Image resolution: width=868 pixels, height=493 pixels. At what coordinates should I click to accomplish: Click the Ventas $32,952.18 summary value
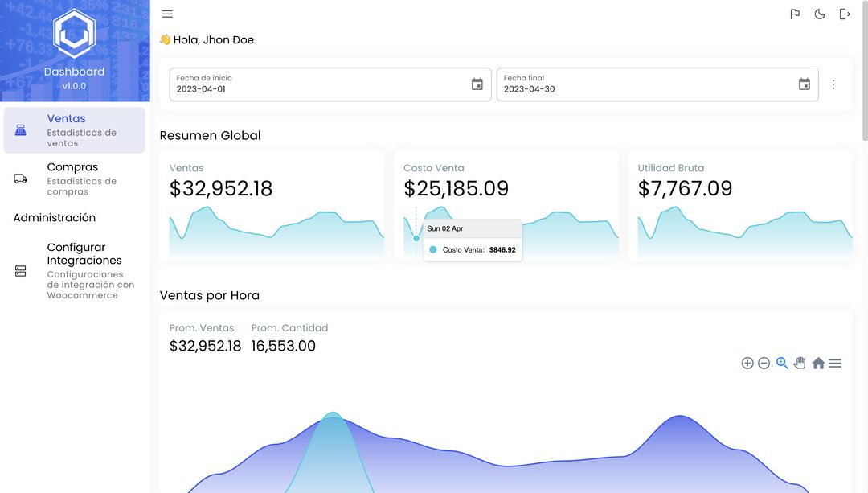point(221,189)
